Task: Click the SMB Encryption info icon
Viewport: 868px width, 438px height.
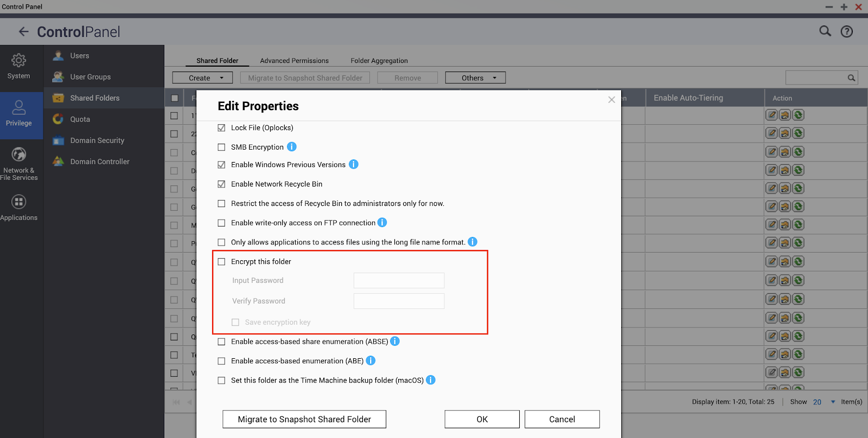Action: tap(292, 147)
